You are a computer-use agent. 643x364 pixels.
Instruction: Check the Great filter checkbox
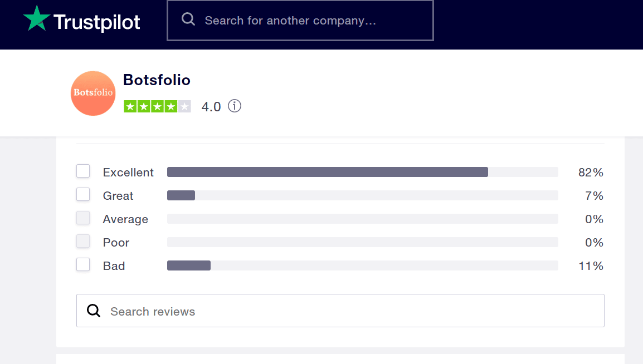[x=83, y=194]
